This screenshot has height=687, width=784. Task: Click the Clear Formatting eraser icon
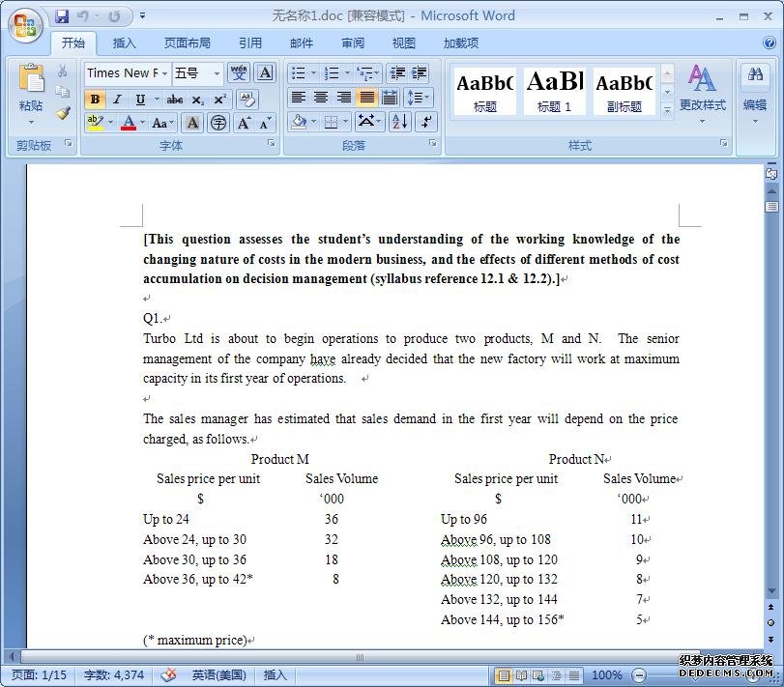(247, 100)
